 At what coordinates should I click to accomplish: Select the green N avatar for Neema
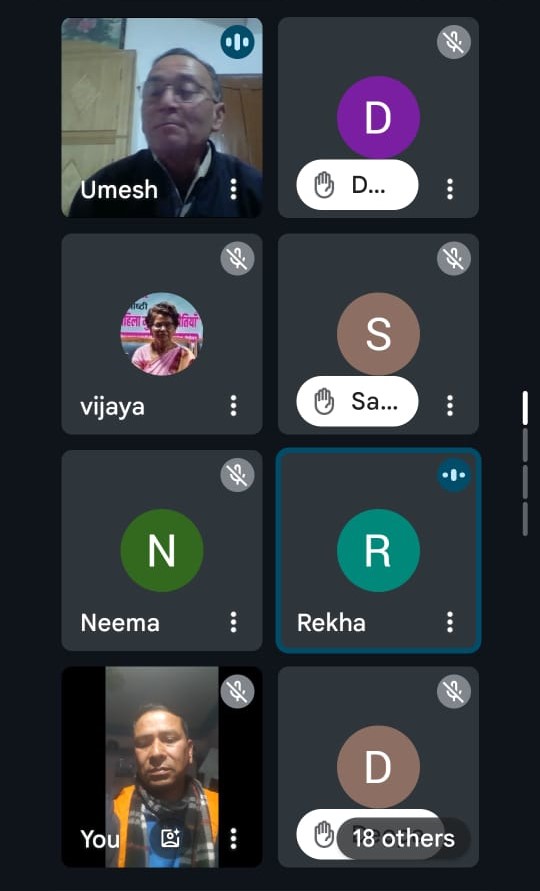[162, 551]
